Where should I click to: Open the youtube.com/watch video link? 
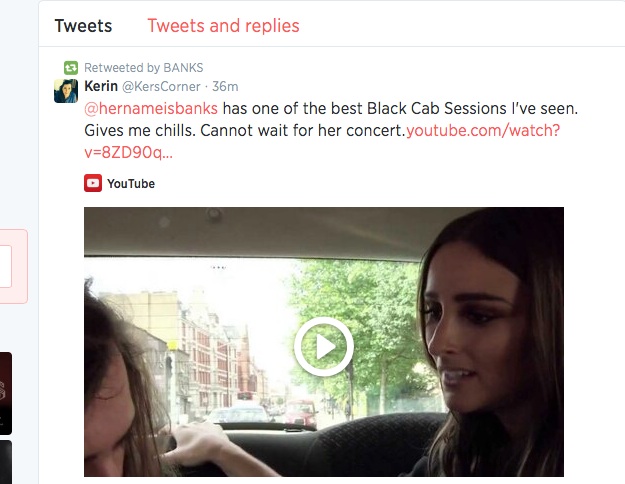pos(483,130)
